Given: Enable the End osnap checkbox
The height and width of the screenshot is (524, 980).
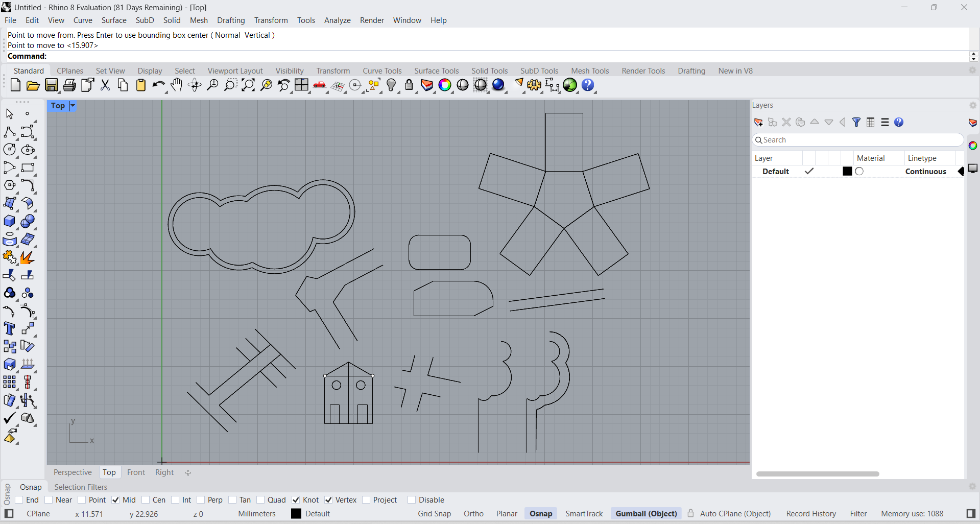Looking at the screenshot, I should tap(19, 500).
